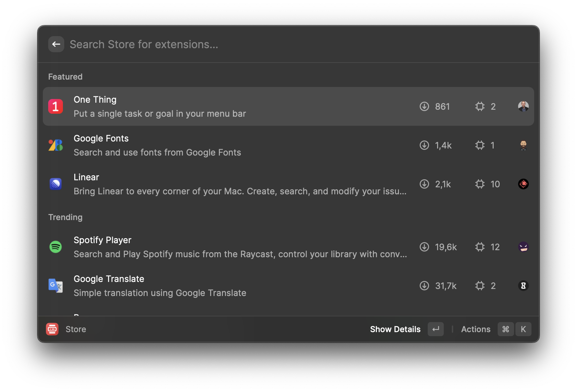
Task: Select the One Thing title text
Action: (95, 100)
